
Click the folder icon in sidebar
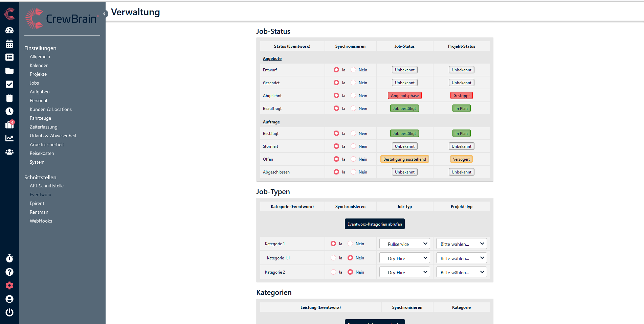9,71
